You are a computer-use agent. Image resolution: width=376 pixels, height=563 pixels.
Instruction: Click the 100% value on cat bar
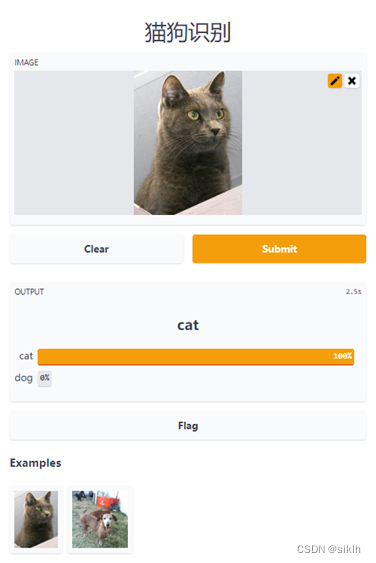342,356
